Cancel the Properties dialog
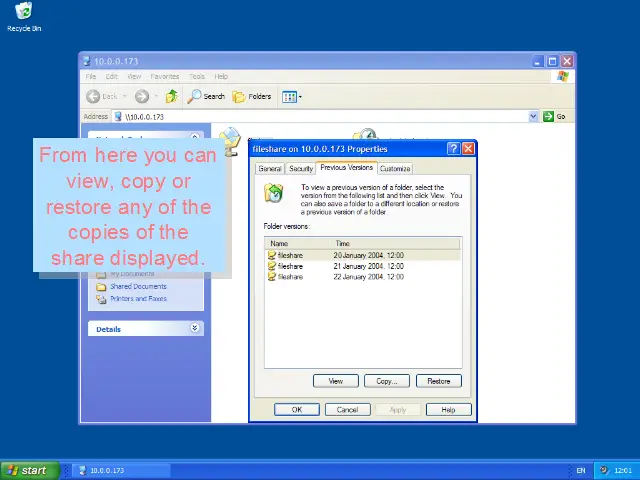Image resolution: width=640 pixels, height=480 pixels. point(347,409)
